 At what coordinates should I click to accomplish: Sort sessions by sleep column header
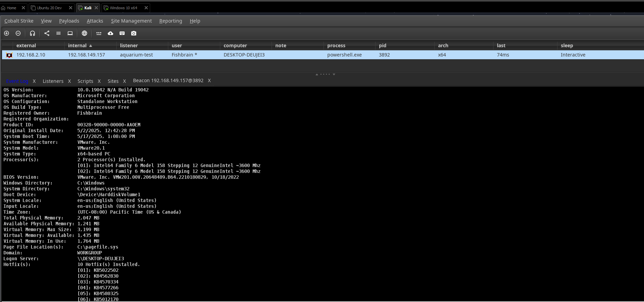pos(600,46)
